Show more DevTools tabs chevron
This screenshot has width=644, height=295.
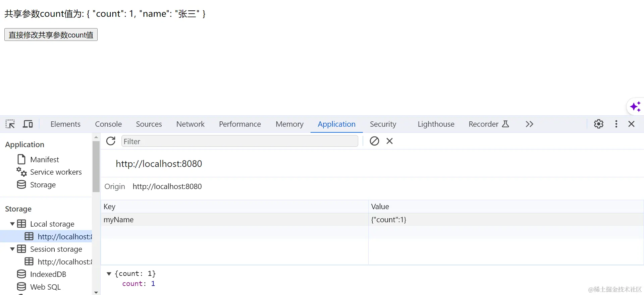(529, 124)
